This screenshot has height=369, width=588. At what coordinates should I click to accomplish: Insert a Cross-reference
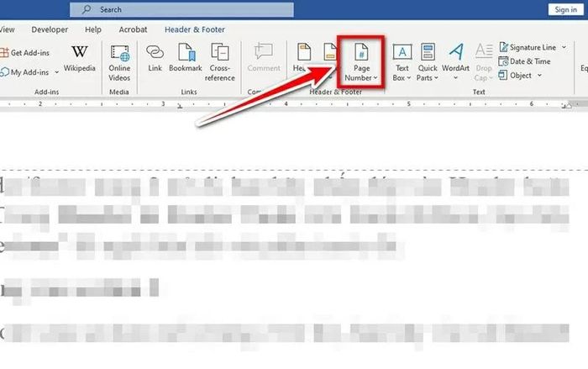tap(220, 62)
